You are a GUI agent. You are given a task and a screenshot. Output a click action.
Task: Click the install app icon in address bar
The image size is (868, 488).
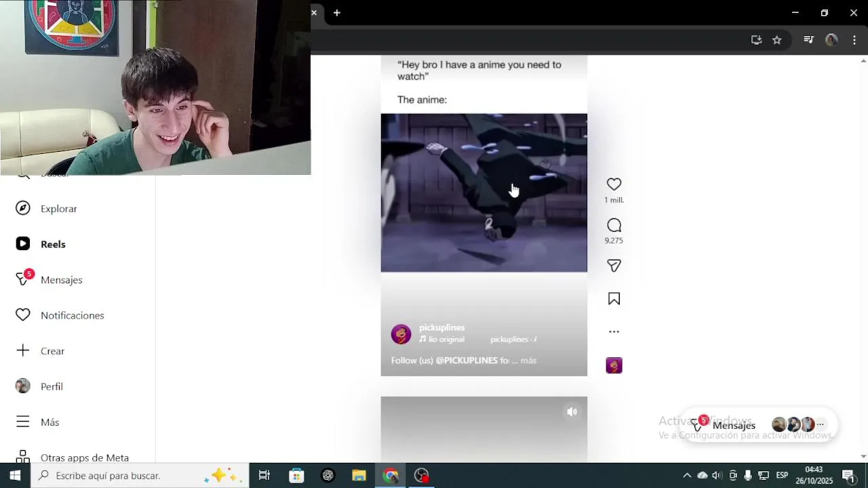coord(756,40)
